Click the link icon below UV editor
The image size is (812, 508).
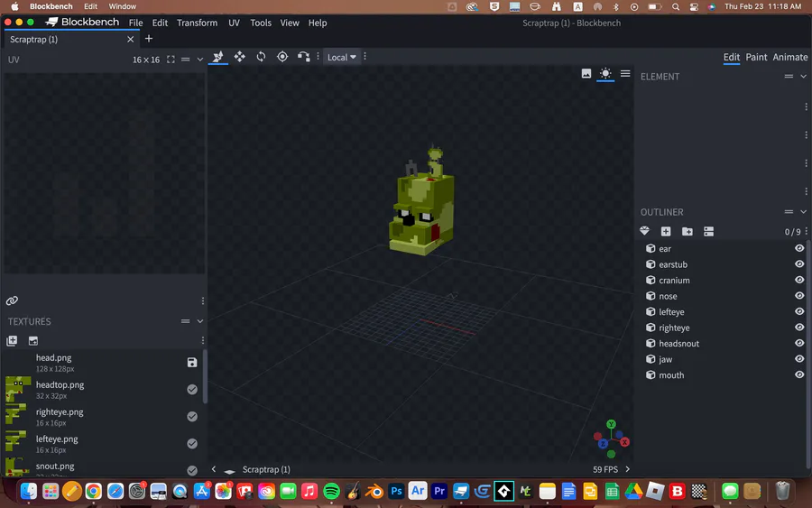[12, 300]
